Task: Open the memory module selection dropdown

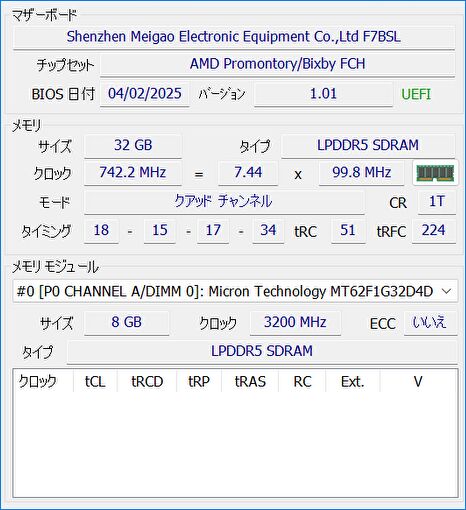Action: click(235, 291)
